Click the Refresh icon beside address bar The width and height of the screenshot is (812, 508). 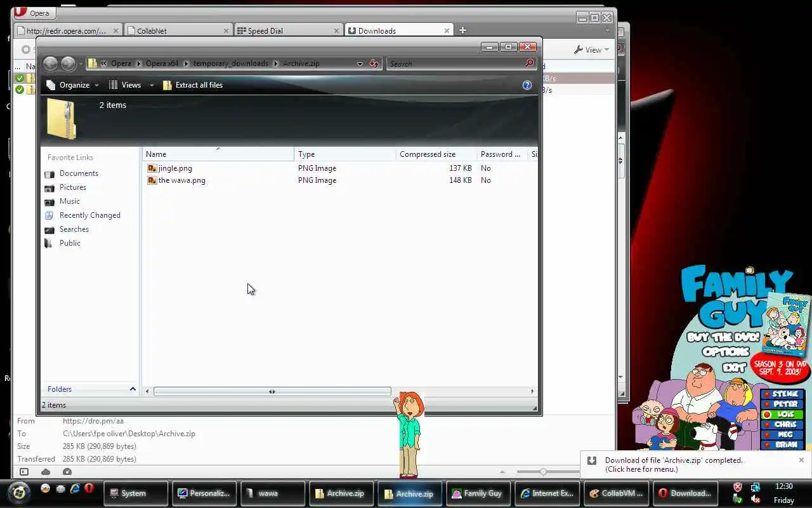[x=374, y=63]
